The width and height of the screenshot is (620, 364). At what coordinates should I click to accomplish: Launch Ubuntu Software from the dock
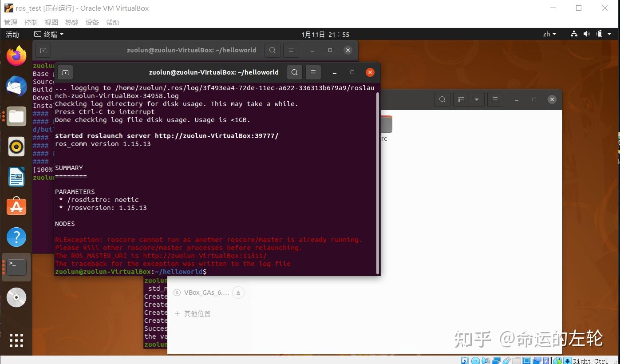[x=16, y=206]
